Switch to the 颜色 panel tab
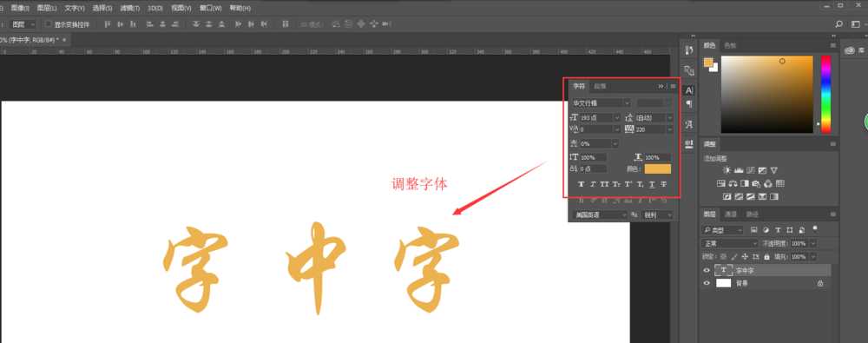 [x=709, y=45]
